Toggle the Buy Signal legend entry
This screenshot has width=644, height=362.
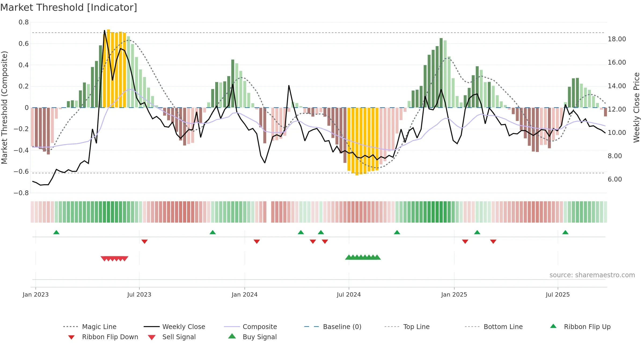(x=252, y=337)
